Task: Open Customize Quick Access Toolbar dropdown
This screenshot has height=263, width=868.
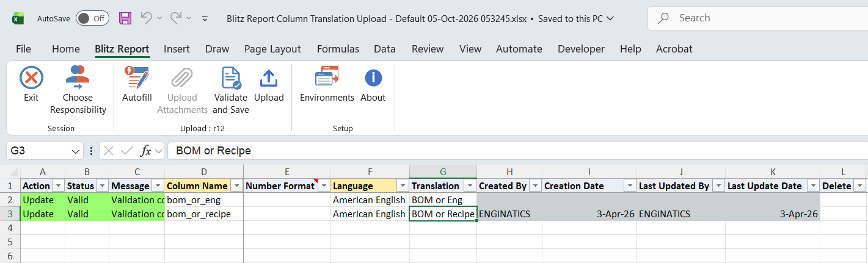Action: click(x=205, y=19)
